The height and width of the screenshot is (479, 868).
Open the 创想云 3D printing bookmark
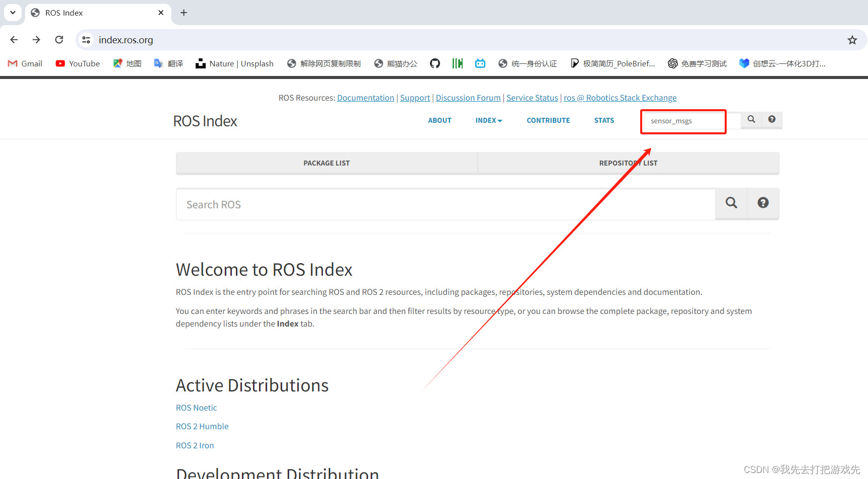(x=783, y=63)
